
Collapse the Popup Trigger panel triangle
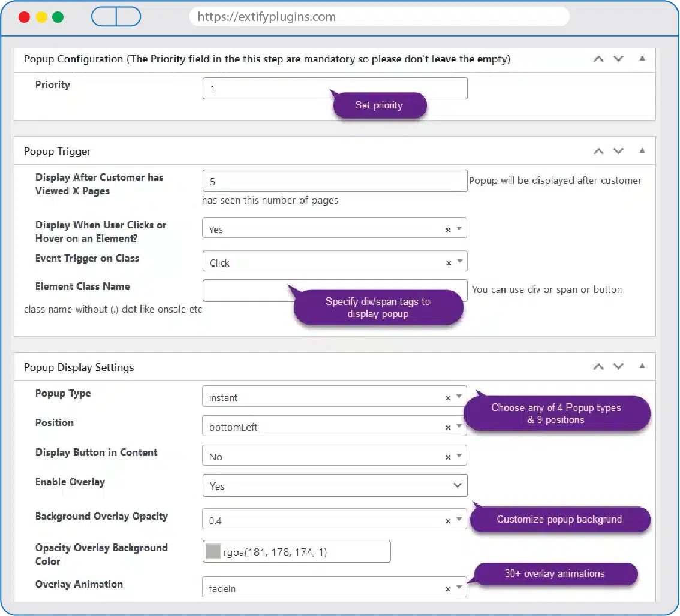click(x=642, y=151)
